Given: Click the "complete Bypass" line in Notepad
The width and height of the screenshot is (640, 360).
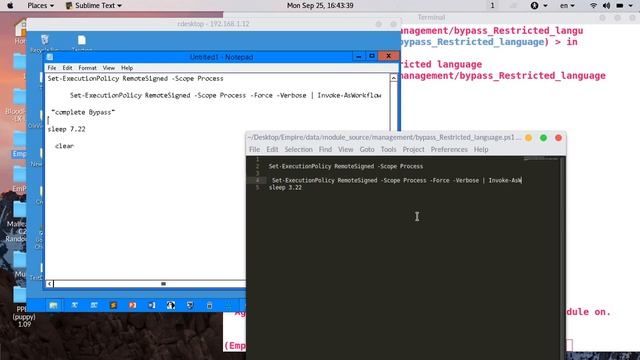Looking at the screenshot, I should pyautogui.click(x=83, y=112).
